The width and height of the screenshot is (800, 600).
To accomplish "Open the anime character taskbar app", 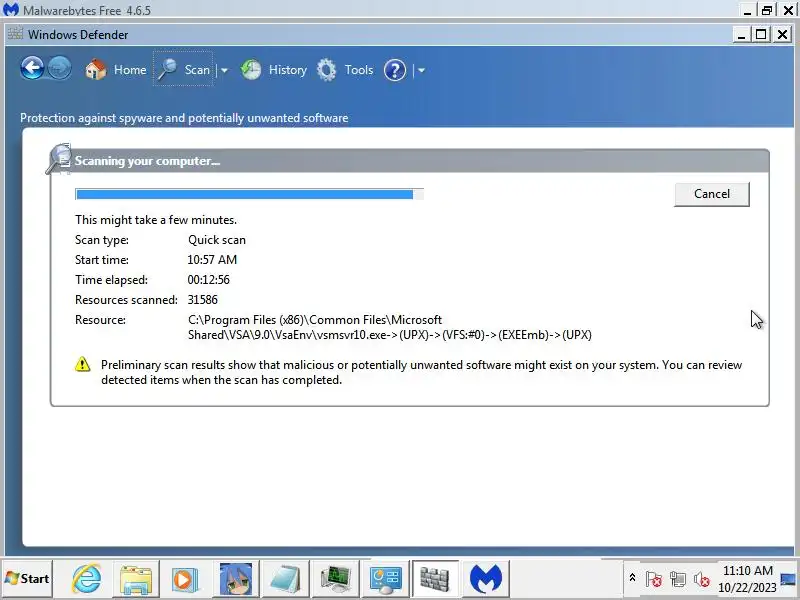I will [235, 579].
